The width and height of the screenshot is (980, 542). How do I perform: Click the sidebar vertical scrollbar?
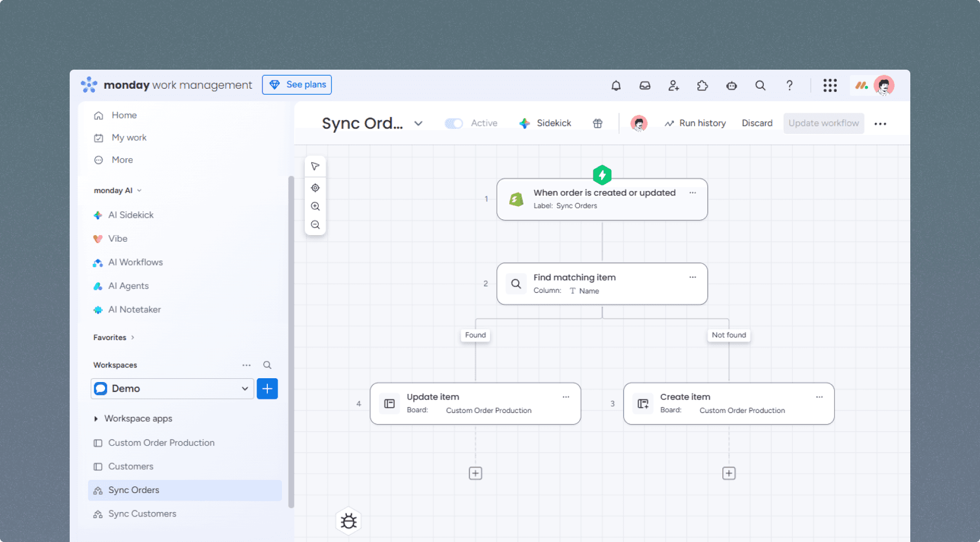click(291, 342)
